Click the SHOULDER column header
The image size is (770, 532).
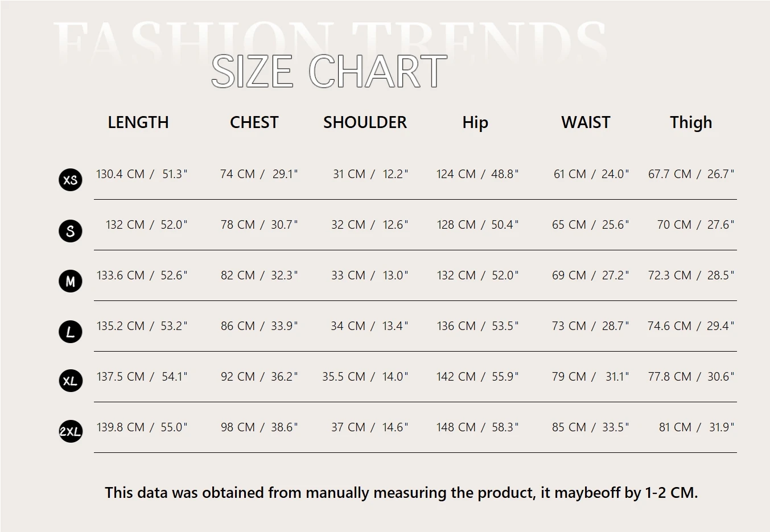coord(365,122)
